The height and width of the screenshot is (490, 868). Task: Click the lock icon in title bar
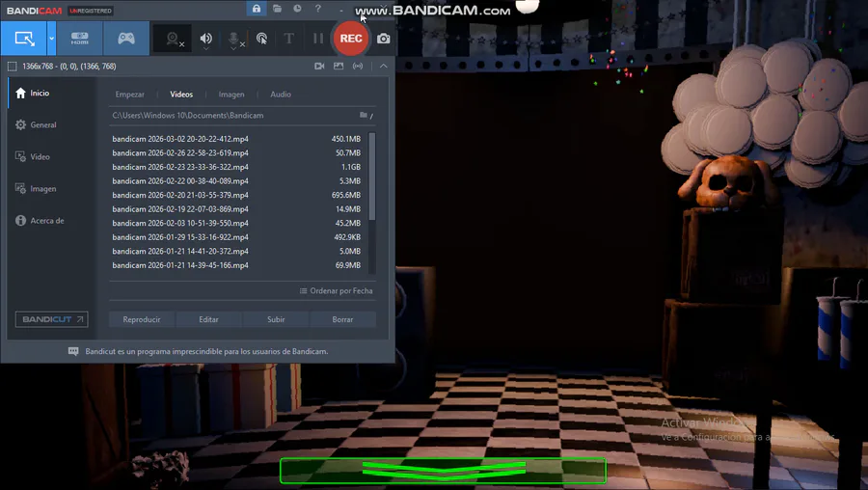(257, 9)
